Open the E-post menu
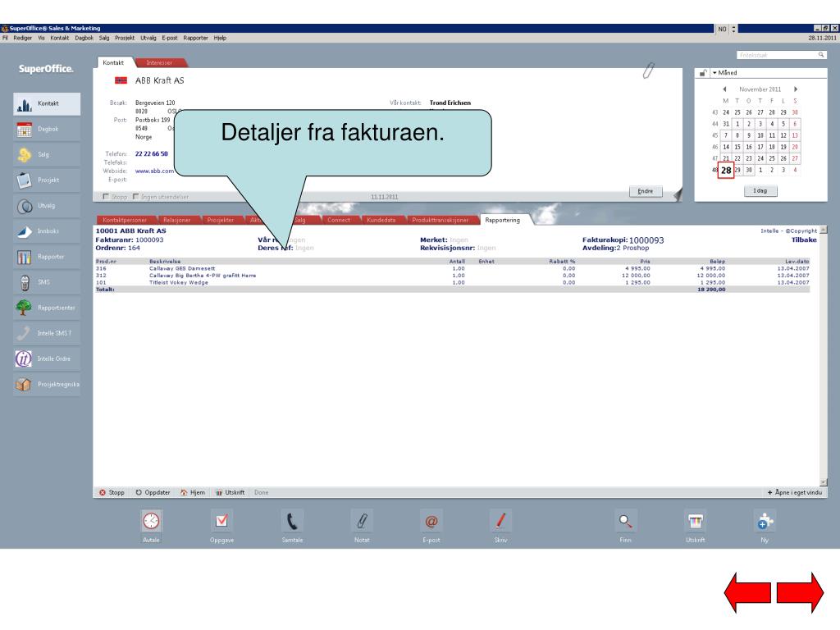Image resolution: width=840 pixels, height=630 pixels. pyautogui.click(x=170, y=38)
